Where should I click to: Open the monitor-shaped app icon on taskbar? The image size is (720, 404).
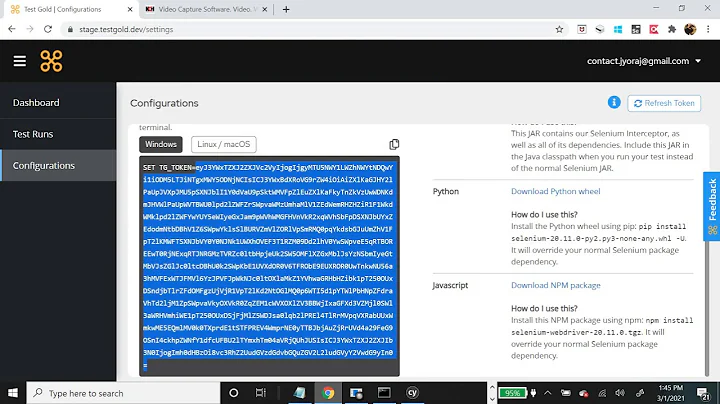point(356,393)
